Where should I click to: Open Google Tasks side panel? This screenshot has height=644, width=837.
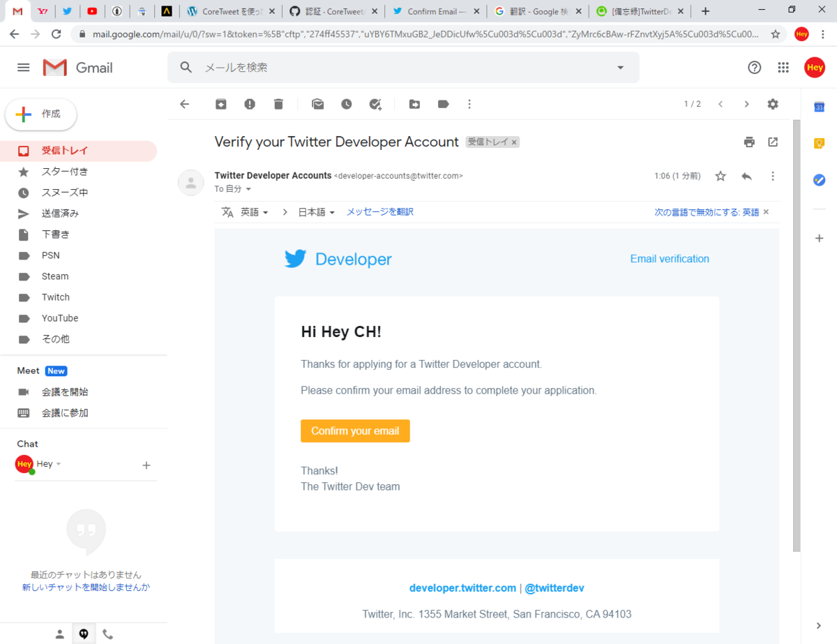(820, 179)
